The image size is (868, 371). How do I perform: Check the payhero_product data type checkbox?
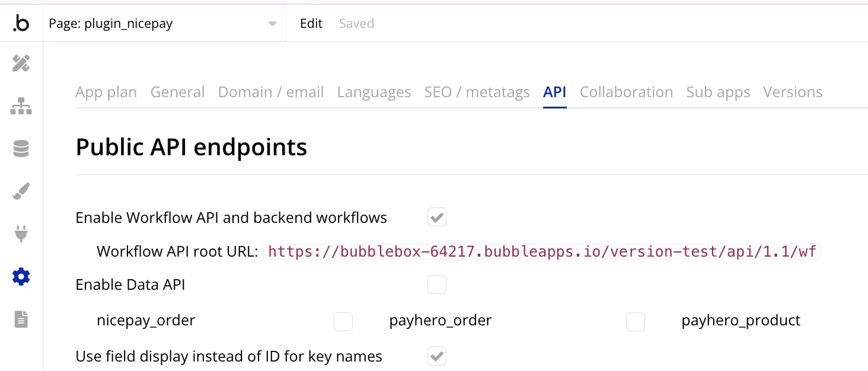point(636,322)
